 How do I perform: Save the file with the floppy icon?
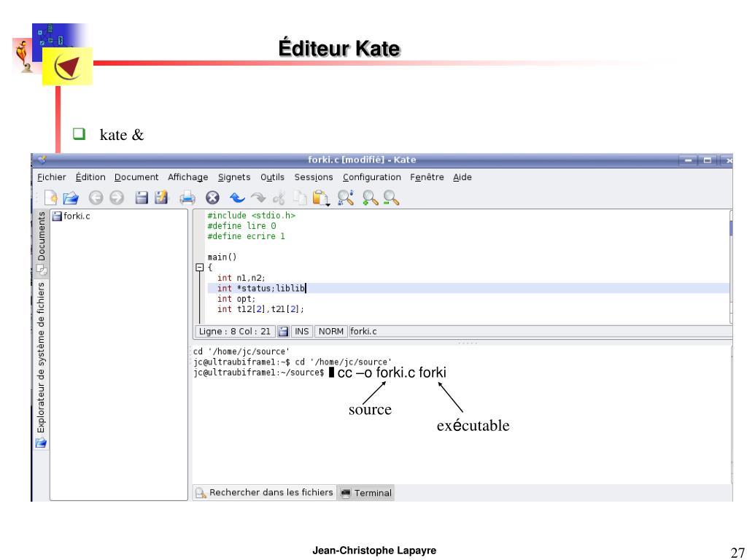click(142, 197)
